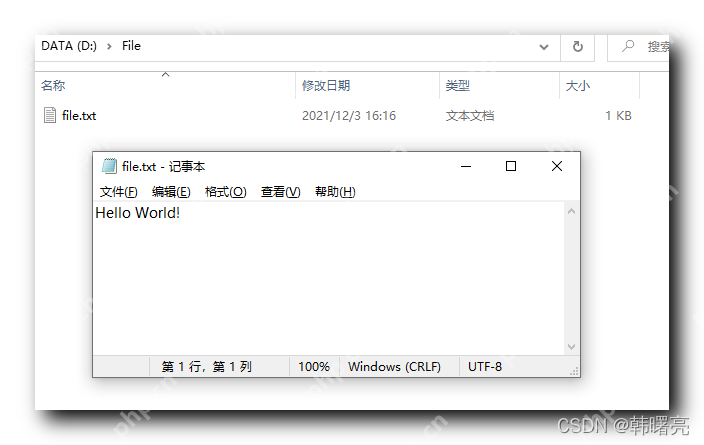704x445 pixels.
Task: Click the 100% zoom status entry
Action: click(x=314, y=366)
